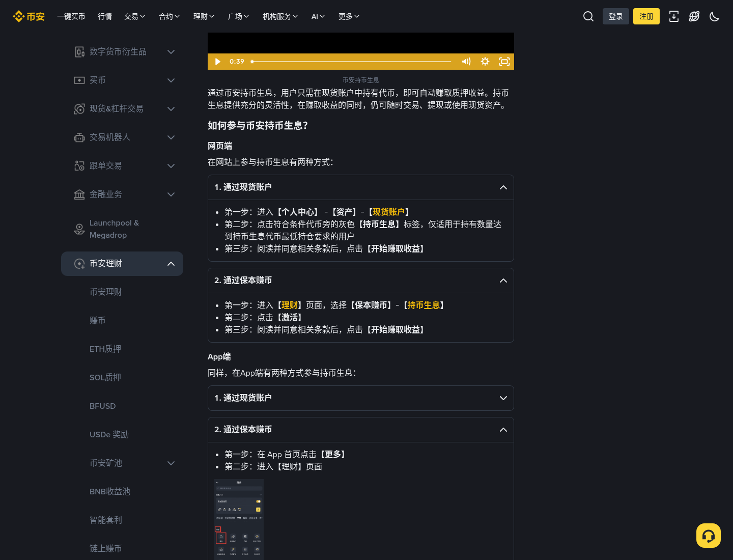This screenshot has width=733, height=560.
Task: Expand 数字货币衍生品 sidebar chevron
Action: coord(171,52)
